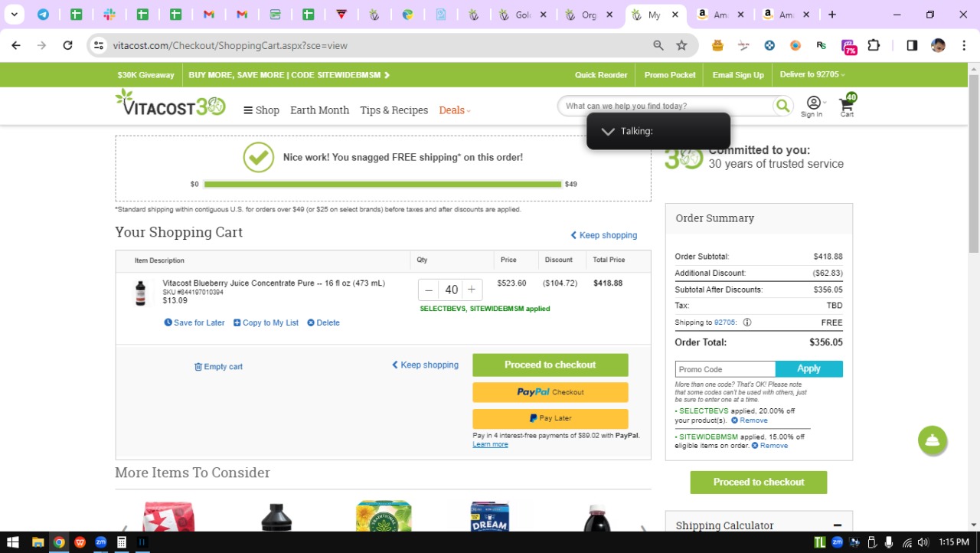Click the BUY MORE, SAVE MORE banner
This screenshot has height=553, width=980.
[289, 75]
